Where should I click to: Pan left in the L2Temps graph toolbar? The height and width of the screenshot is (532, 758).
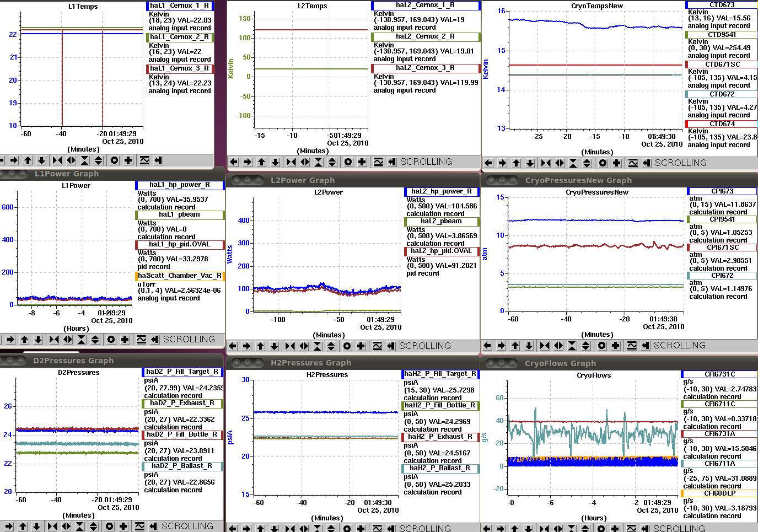point(234,162)
